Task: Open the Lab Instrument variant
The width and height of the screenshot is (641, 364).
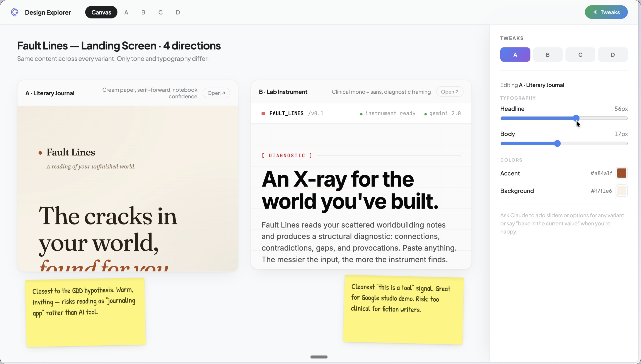Action: [x=450, y=92]
